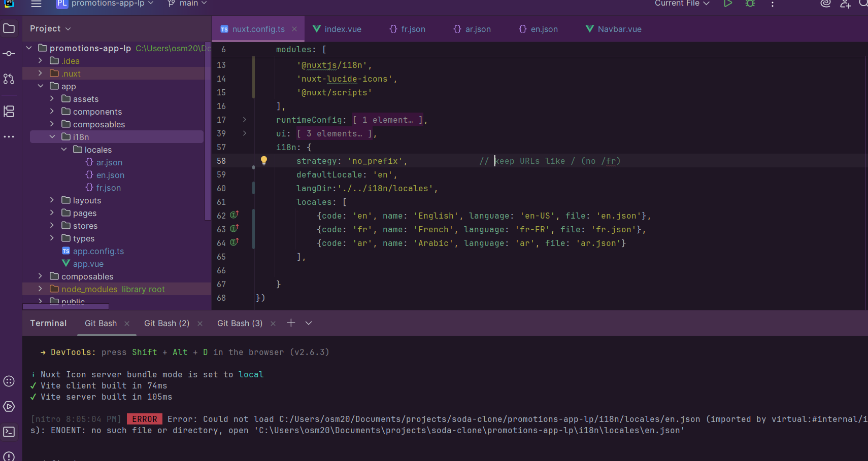Image resolution: width=868 pixels, height=461 pixels.
Task: Open the Commit tool window
Action: [9, 53]
